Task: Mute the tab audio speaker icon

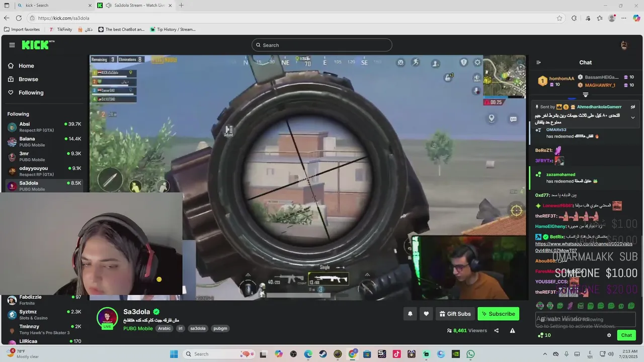Action: tap(109, 6)
